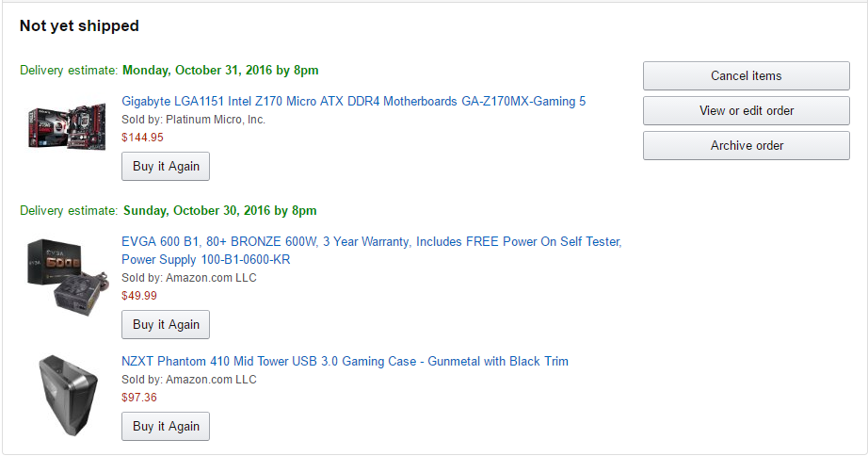Buy the Gigabyte motherboard again
This screenshot has height=456, width=868.
coord(166,166)
